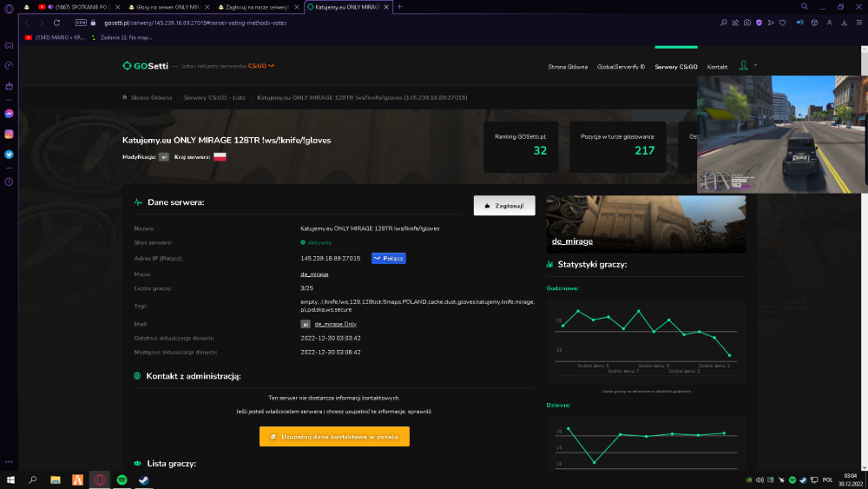Close the Katujemy.eu ONLY MIRAGE tab
This screenshot has height=489, width=868.
click(386, 7)
